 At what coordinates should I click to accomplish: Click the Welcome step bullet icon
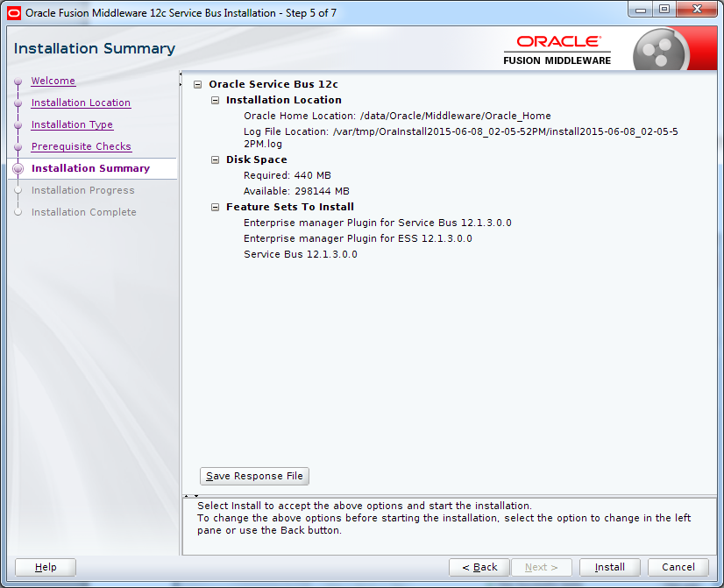[18, 81]
